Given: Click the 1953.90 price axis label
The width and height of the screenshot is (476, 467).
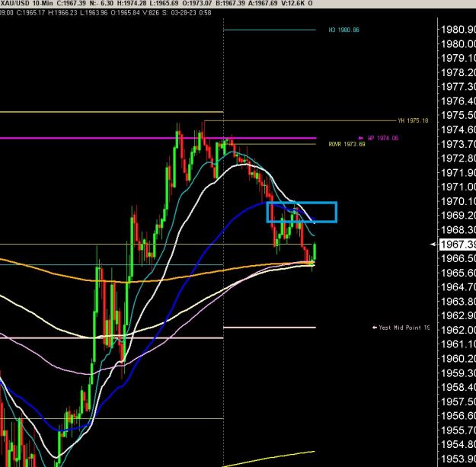Looking at the screenshot, I should click(x=458, y=459).
